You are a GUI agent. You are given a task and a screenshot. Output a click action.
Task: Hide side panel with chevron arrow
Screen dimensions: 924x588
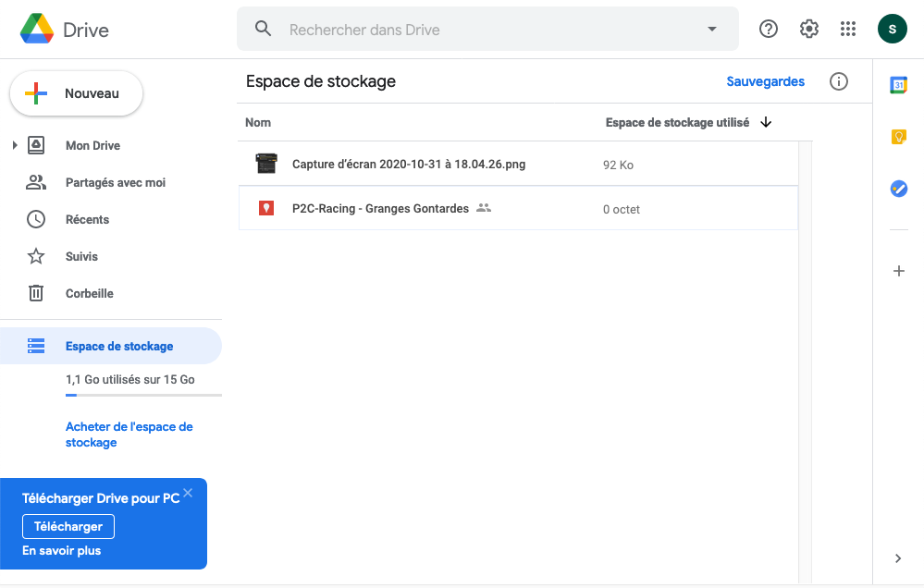(x=898, y=558)
